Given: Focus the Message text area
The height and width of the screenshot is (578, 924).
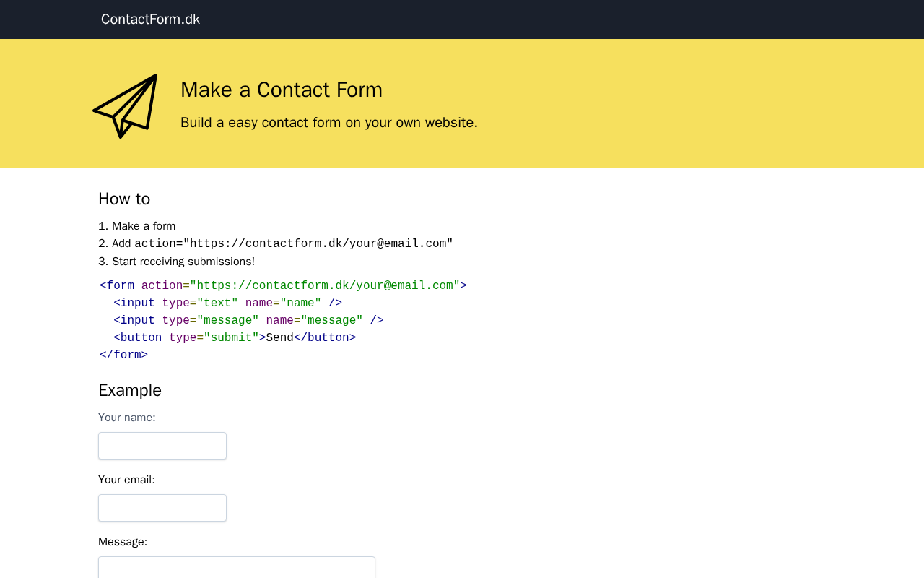Looking at the screenshot, I should click(x=237, y=568).
